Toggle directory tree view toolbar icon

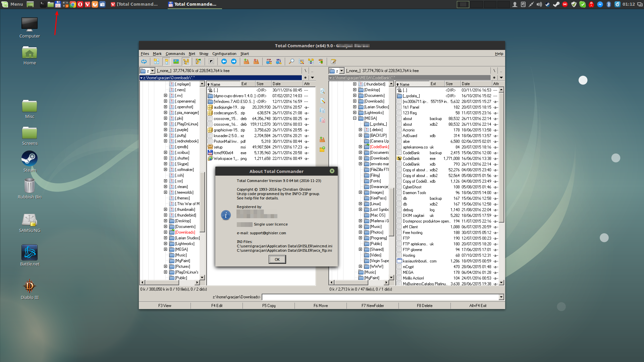(x=186, y=61)
